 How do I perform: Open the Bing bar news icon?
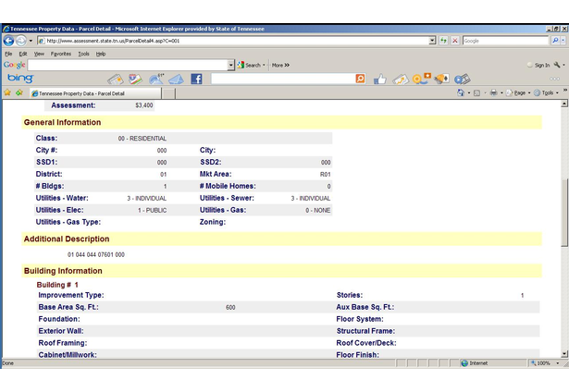pos(116,79)
